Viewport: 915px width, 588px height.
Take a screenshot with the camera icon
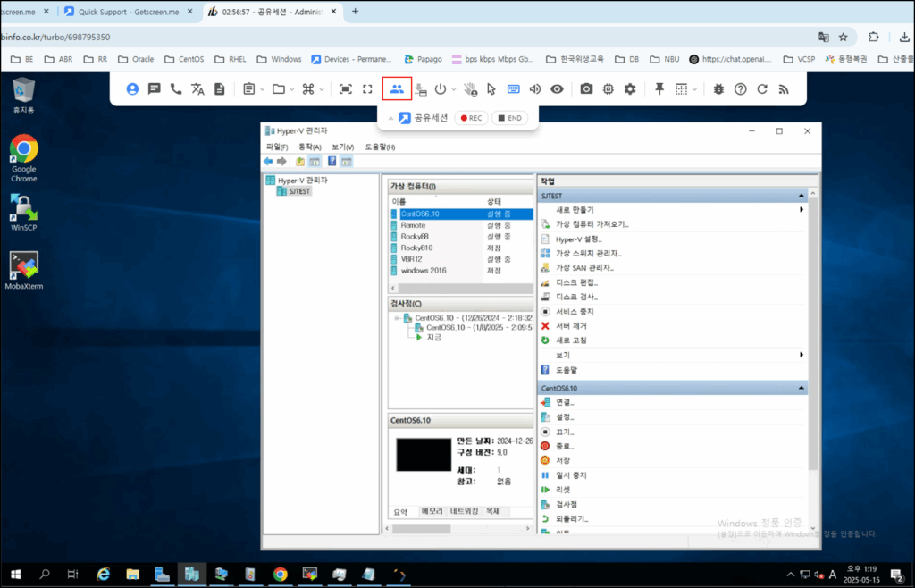point(586,88)
